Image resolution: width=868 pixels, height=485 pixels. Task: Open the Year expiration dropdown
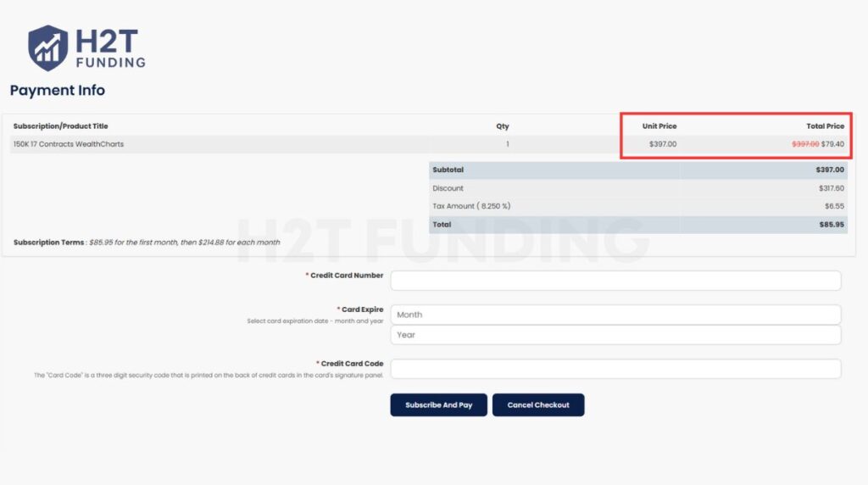[615, 335]
